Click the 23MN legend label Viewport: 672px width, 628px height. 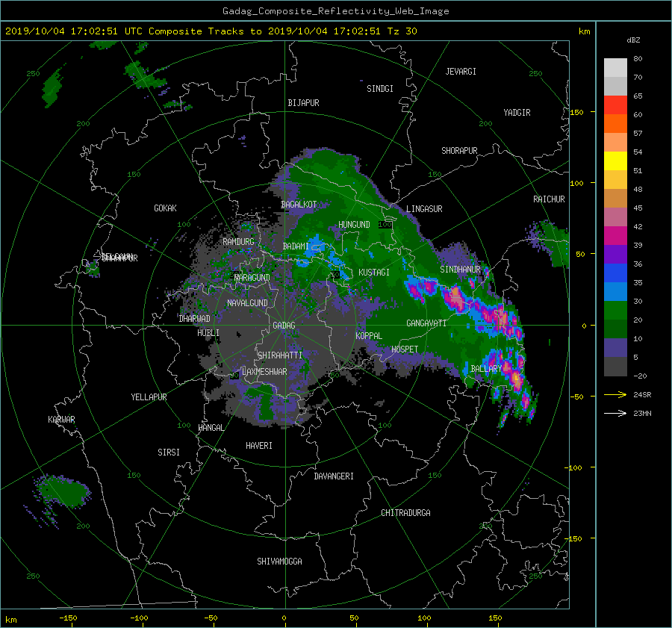(642, 413)
